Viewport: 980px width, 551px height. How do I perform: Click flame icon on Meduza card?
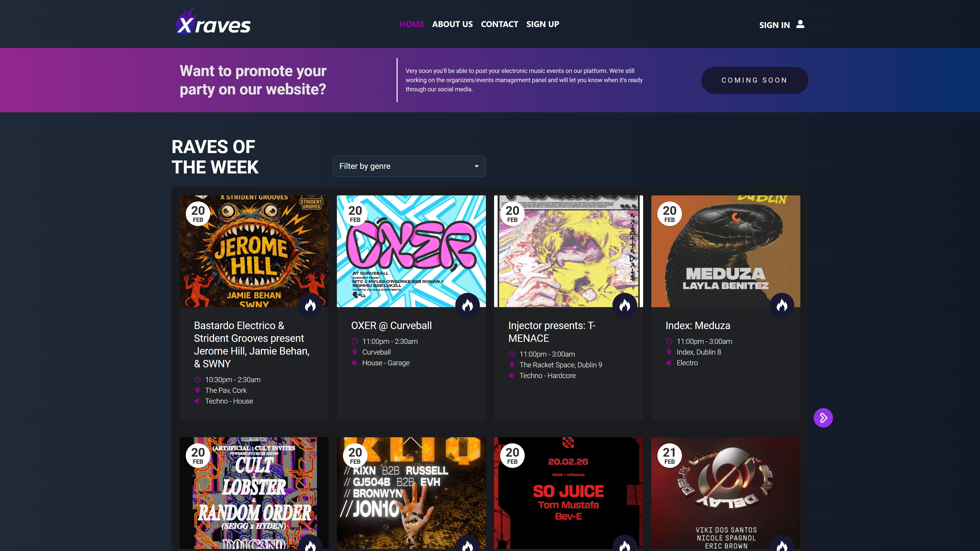point(782,305)
